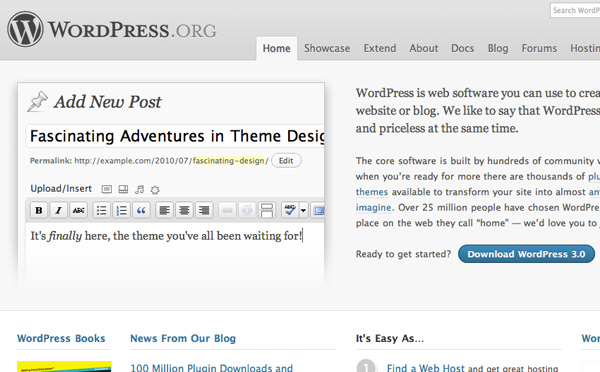The width and height of the screenshot is (600, 372).
Task: Follow the imagine link in description
Action: pyautogui.click(x=373, y=207)
